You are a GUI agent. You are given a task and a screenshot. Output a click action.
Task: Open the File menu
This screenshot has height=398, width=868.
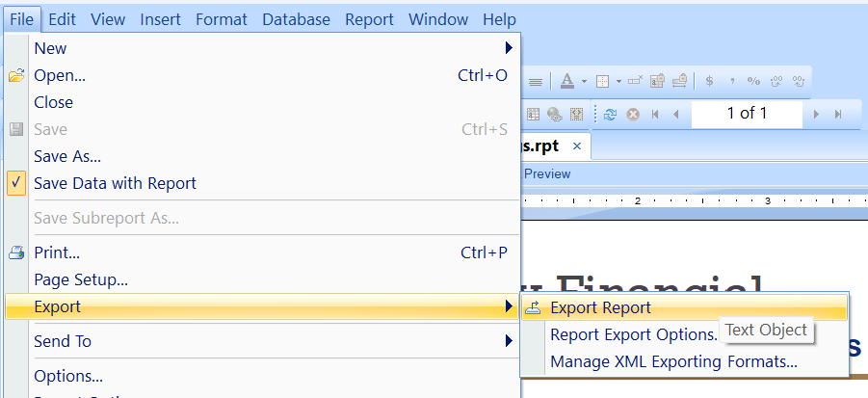(21, 19)
